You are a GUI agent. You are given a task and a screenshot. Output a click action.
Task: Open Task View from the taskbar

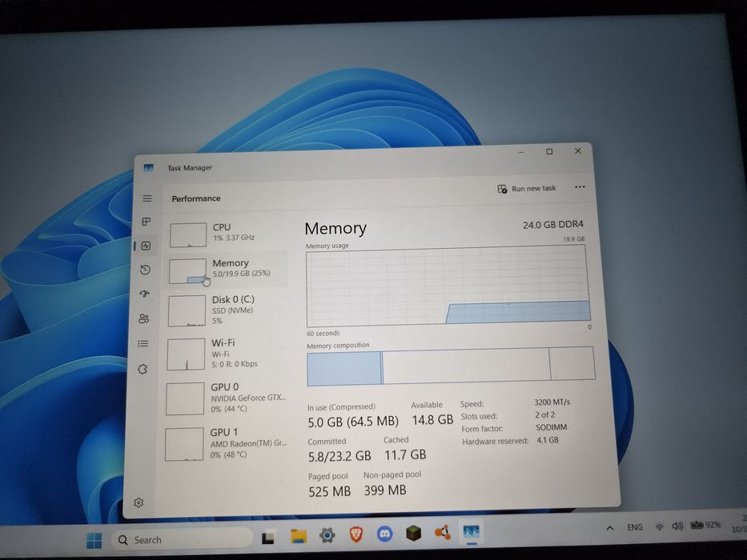coord(268,538)
